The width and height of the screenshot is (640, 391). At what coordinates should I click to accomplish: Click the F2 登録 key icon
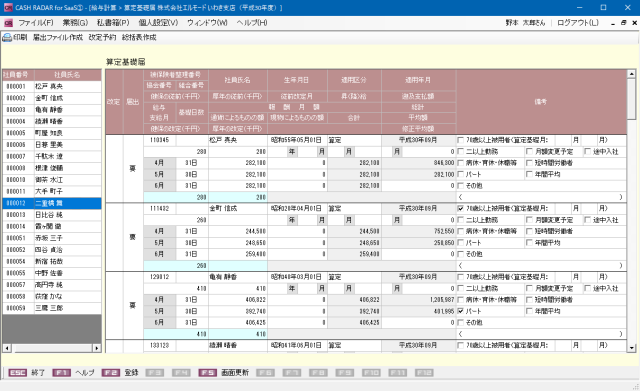(x=111, y=373)
